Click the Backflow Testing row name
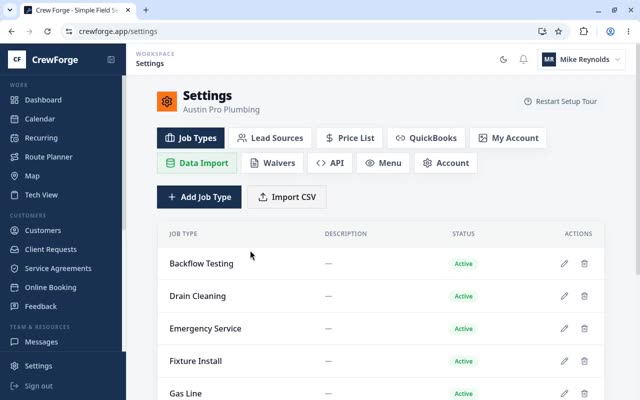 click(201, 264)
